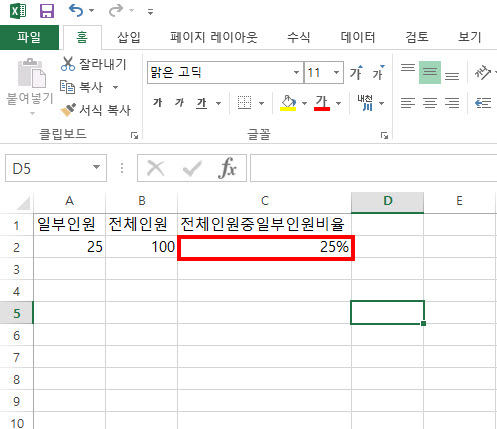Apply red font color 가
Viewport: 497px width, 429px height.
[322, 103]
